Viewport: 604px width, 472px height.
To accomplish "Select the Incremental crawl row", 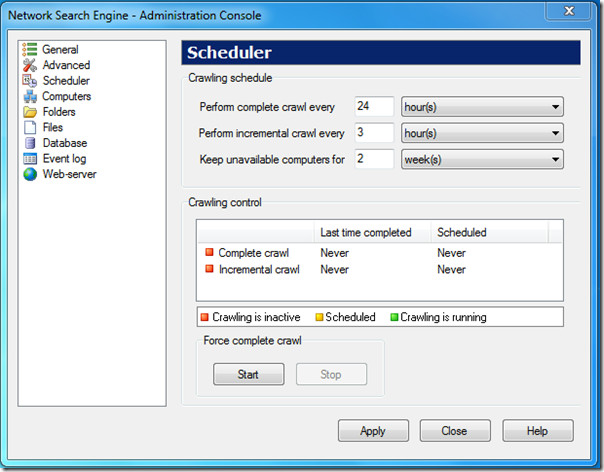I will pyautogui.click(x=379, y=269).
